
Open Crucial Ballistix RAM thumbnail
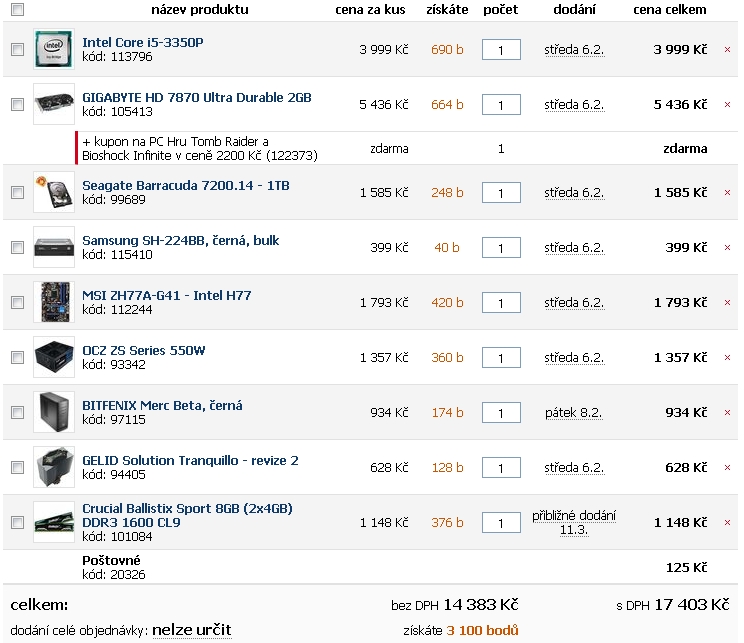54,522
